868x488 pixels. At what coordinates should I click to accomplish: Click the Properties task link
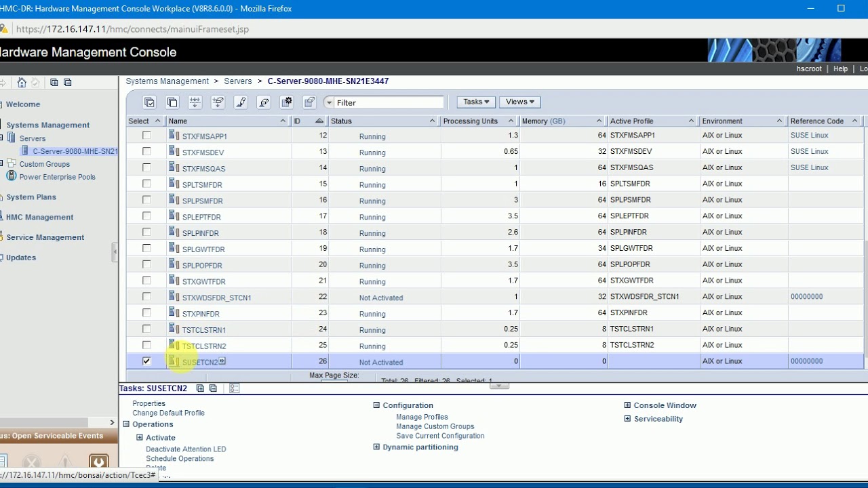coord(149,403)
